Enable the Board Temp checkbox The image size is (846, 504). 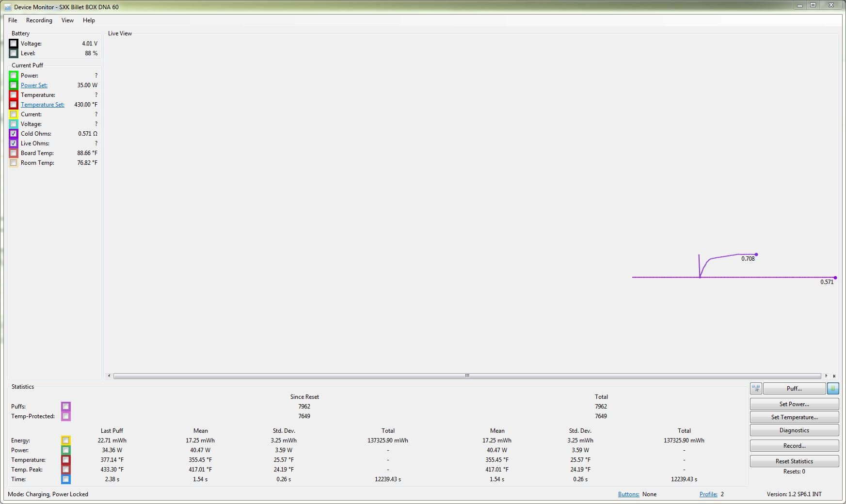(x=14, y=153)
